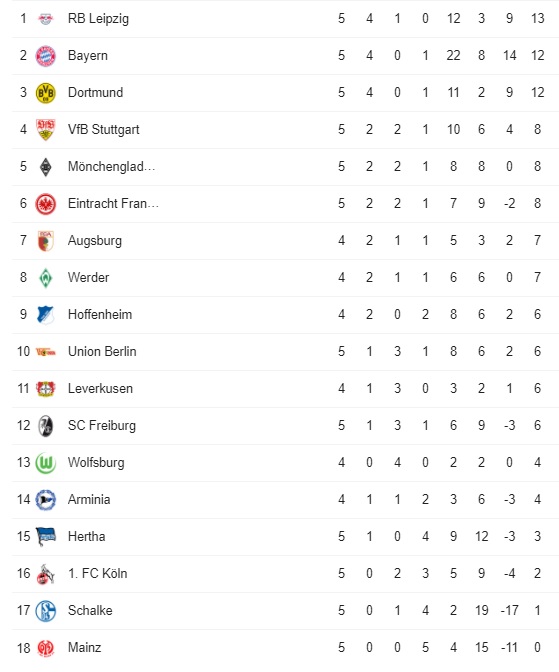
Task: Click the Schalke blue crest icon
Action: click(45, 611)
